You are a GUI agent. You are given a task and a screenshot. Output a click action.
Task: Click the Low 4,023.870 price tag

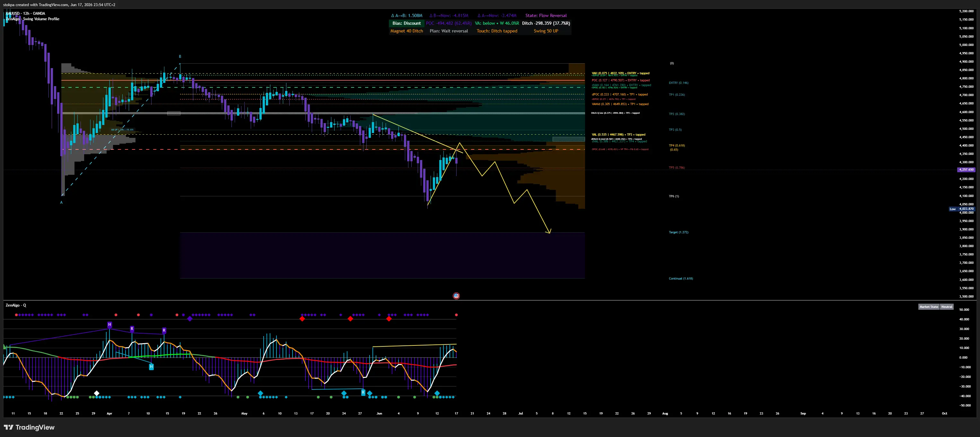point(962,209)
